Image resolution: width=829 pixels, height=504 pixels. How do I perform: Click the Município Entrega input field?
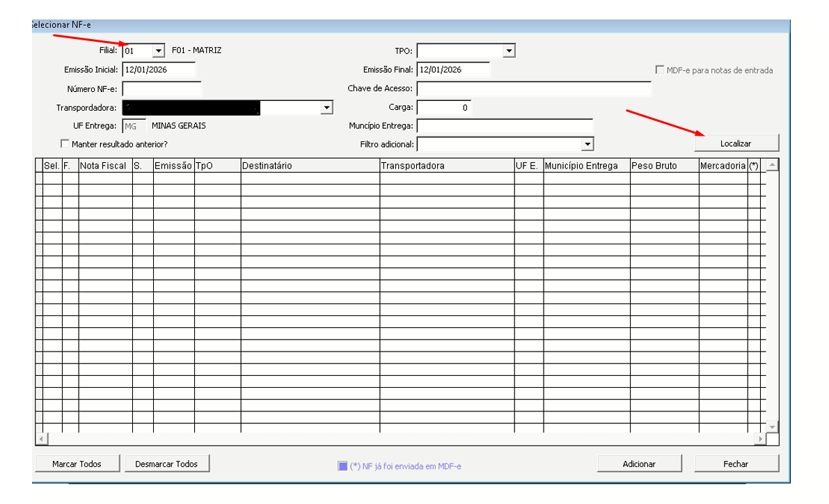tap(505, 126)
